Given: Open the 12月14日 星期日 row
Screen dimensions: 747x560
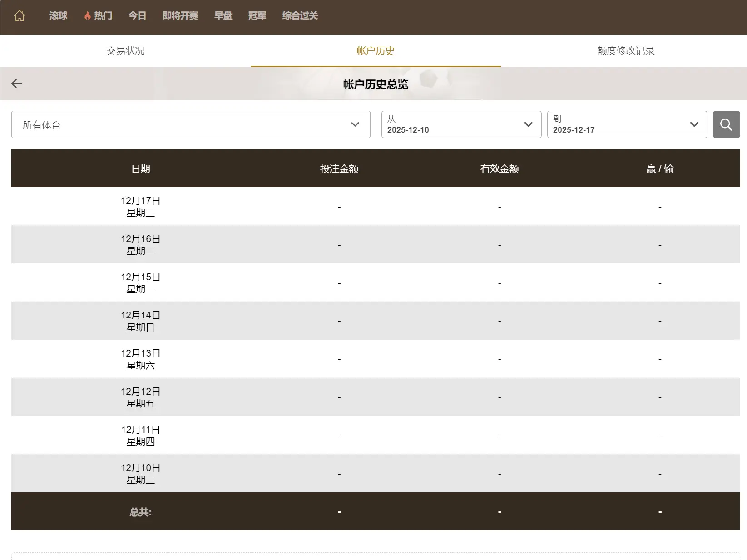Looking at the screenshot, I should (x=376, y=321).
